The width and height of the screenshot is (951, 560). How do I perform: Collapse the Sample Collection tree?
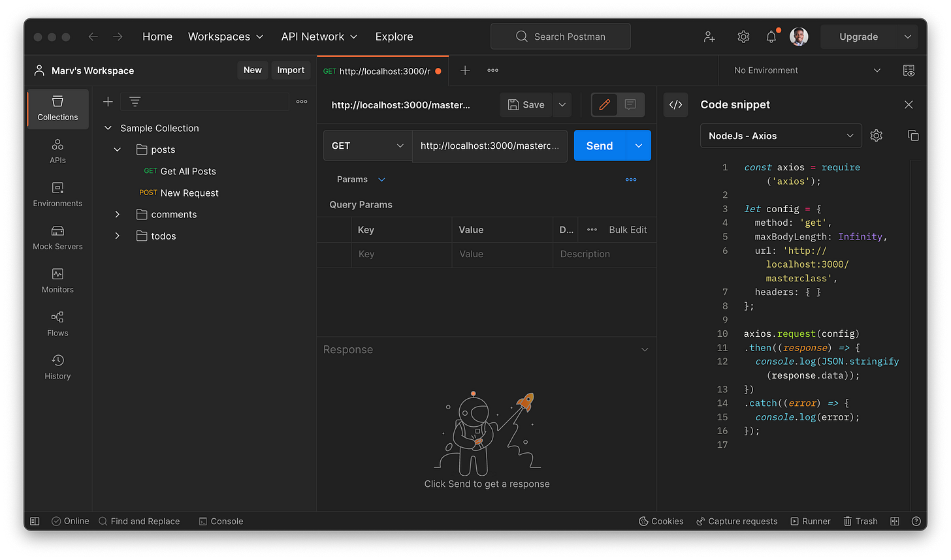pos(108,128)
